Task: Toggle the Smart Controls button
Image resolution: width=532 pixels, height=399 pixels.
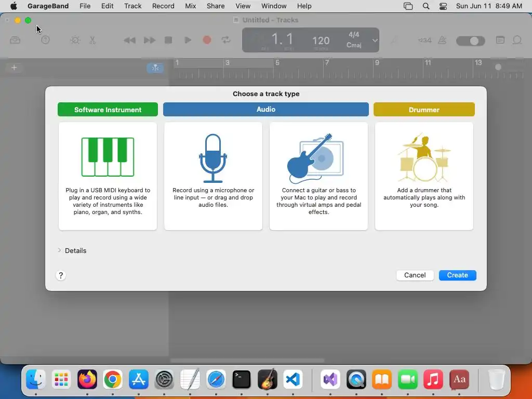Action: click(x=75, y=40)
